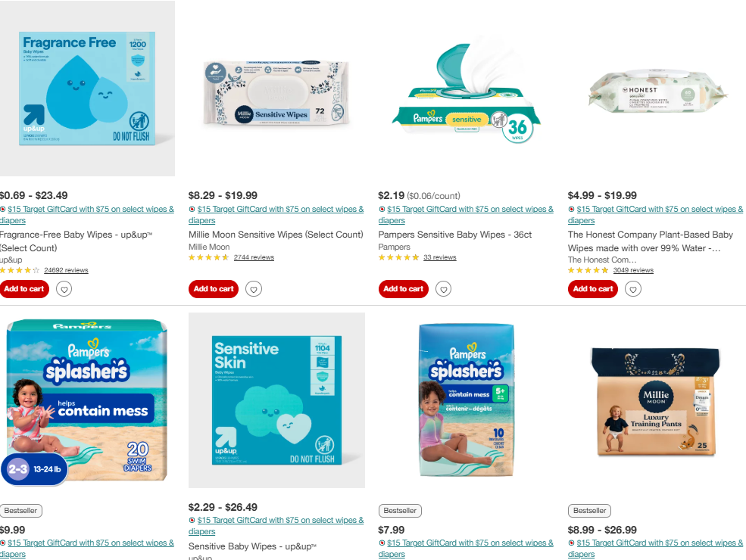Screen dimensions: 746x560
Task: Open Pampers Sensitive Baby Wipes - 36ct title
Action: [x=455, y=235]
